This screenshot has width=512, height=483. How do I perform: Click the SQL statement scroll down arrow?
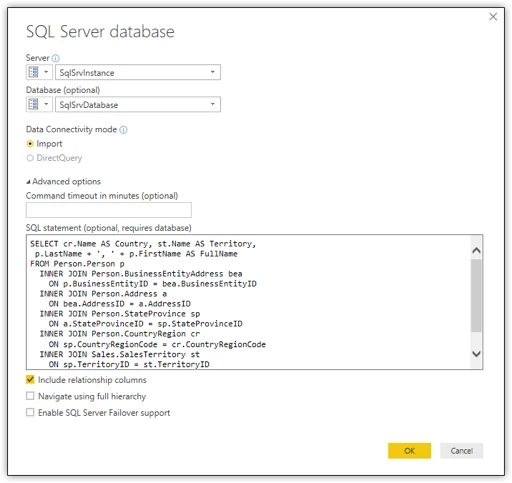click(x=477, y=354)
